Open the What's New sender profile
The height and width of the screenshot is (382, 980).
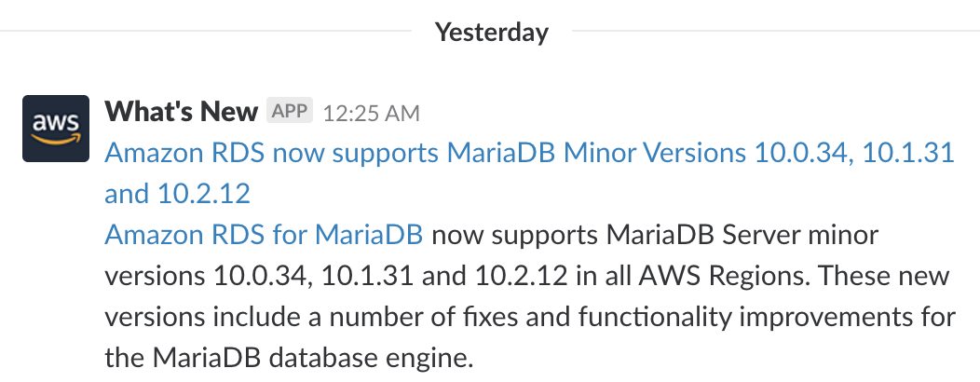pyautogui.click(x=181, y=113)
